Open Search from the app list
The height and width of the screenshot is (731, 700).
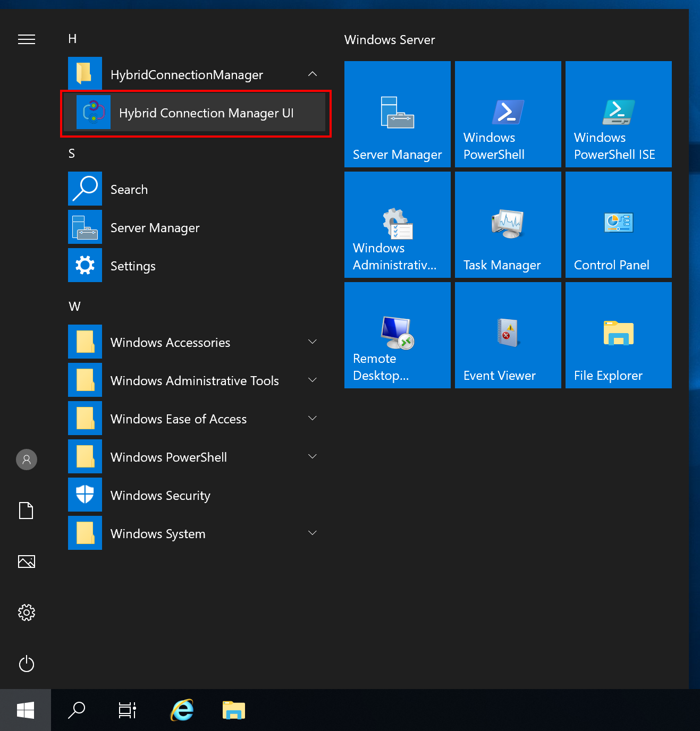(x=195, y=189)
